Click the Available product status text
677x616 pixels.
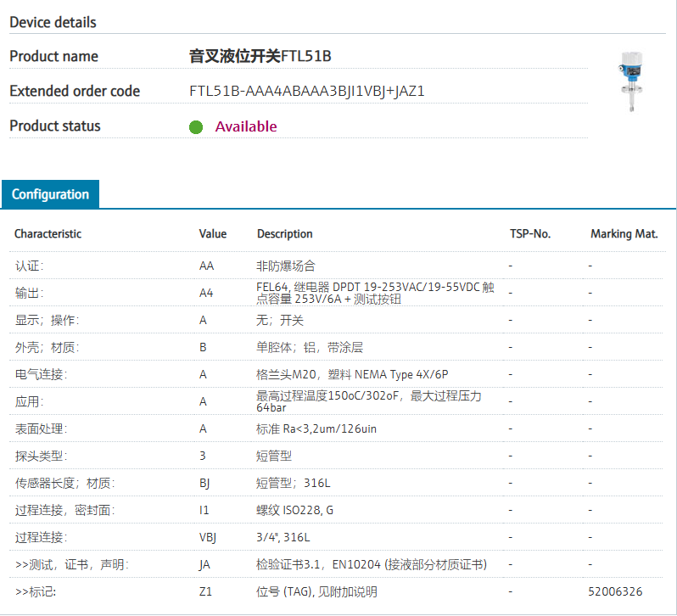(245, 126)
